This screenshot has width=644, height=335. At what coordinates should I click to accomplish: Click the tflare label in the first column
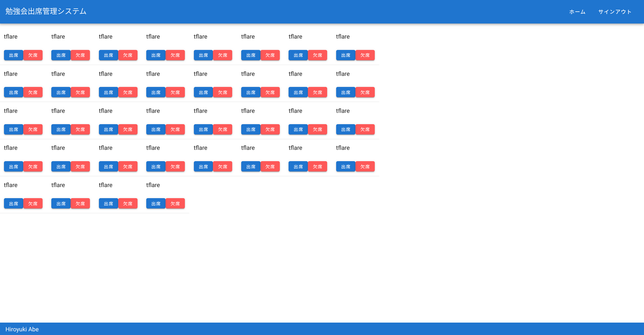point(10,36)
